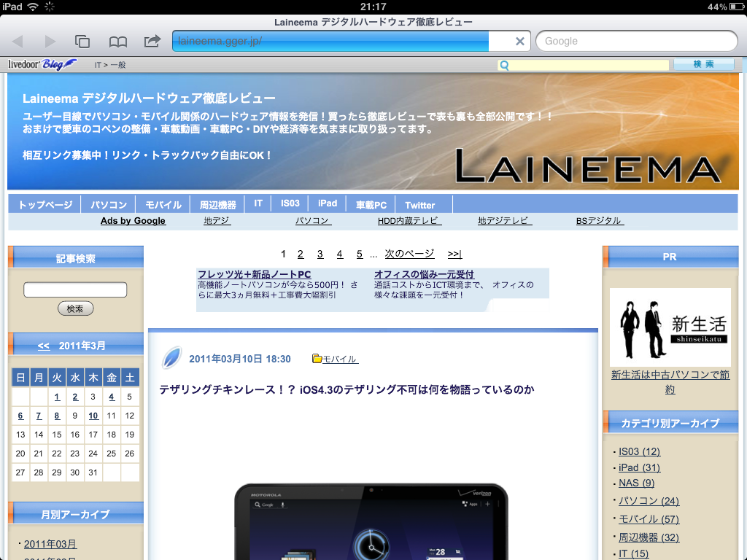Select calendar date 8
This screenshot has width=747, height=560.
[x=57, y=416]
